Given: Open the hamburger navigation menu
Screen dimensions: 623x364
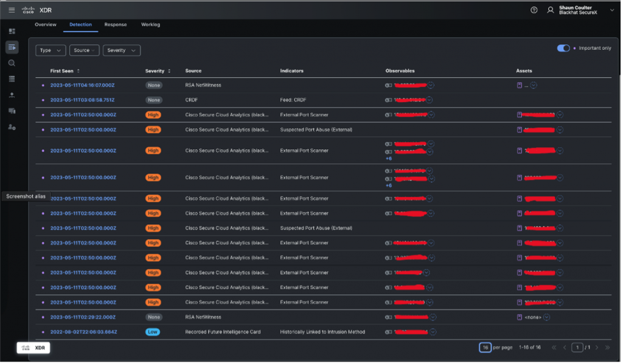Looking at the screenshot, I should click(x=12, y=10).
